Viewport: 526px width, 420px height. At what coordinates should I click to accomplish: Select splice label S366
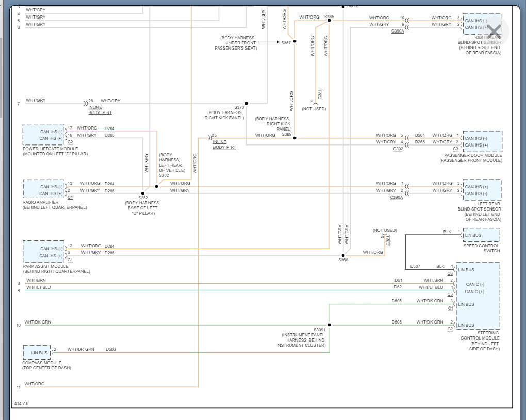point(343,260)
